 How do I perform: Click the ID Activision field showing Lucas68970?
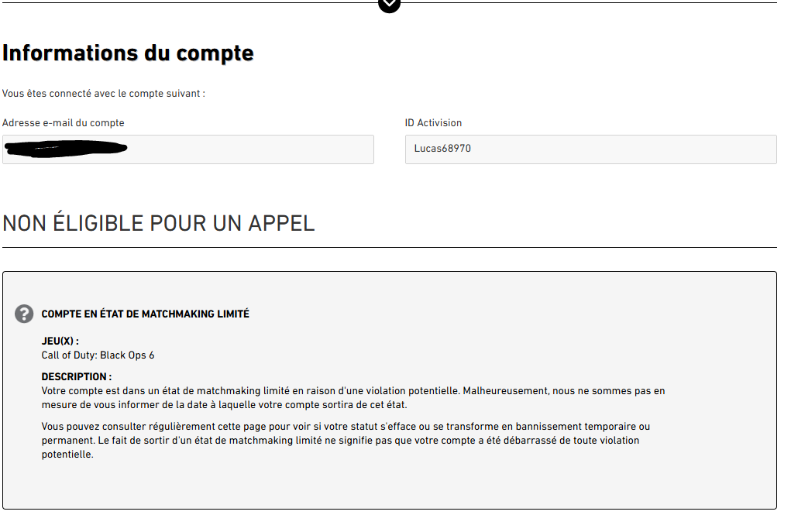click(590, 149)
